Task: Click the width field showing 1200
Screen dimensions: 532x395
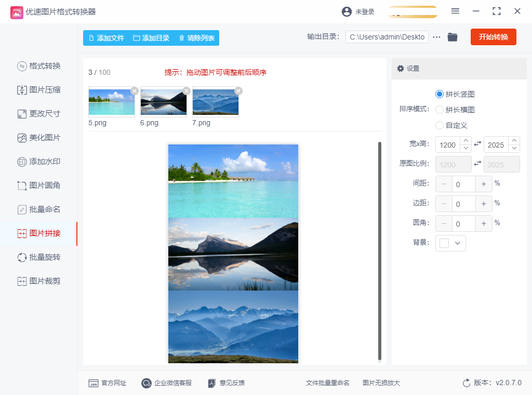Action: (x=447, y=145)
